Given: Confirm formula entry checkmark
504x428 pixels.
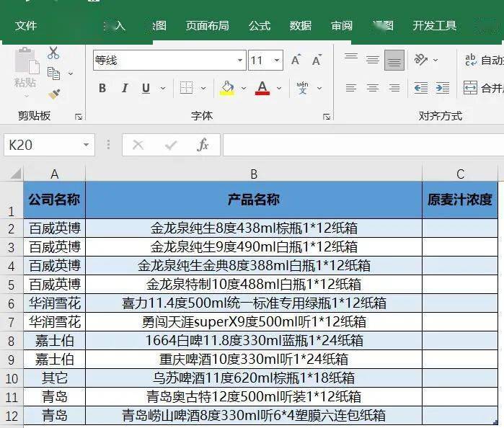Looking at the screenshot, I should click(x=171, y=146).
